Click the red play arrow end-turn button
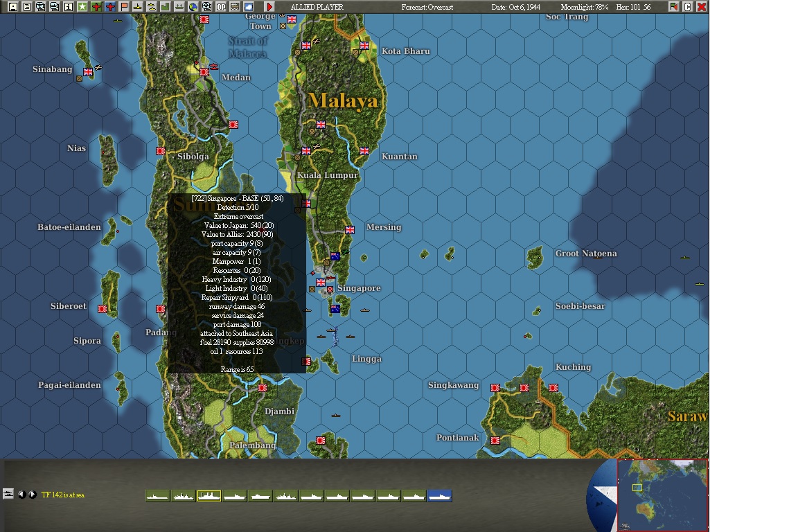798x532 pixels. click(x=269, y=7)
